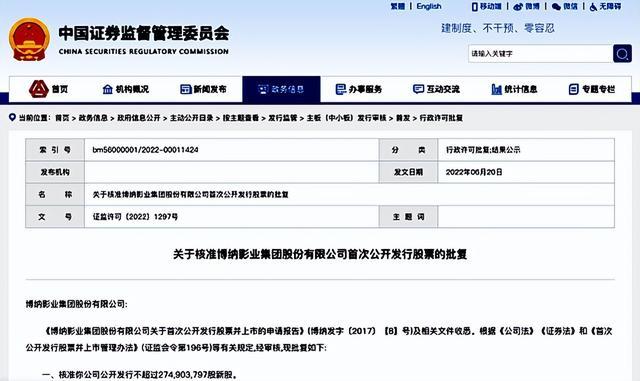The height and width of the screenshot is (381, 640).
Task: Click the 中国证券监督管理委员会 site title
Action: click(144, 33)
